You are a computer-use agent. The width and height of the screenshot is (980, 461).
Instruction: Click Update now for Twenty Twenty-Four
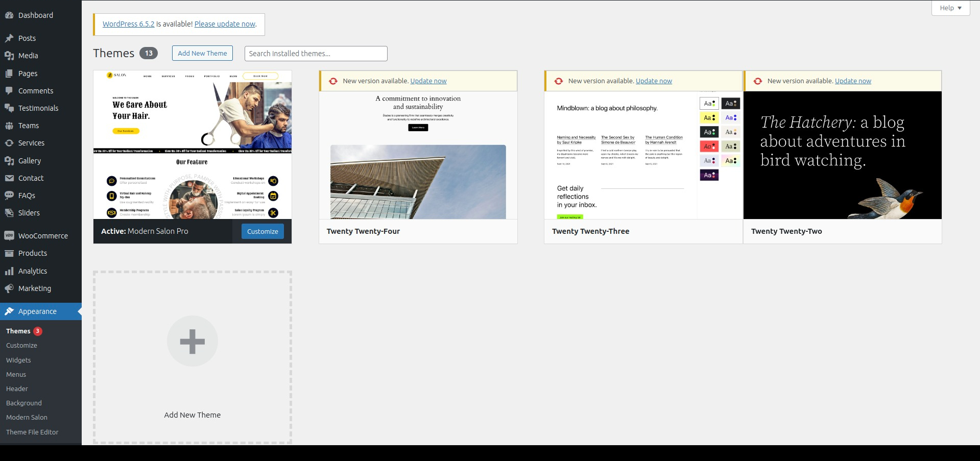coord(428,81)
